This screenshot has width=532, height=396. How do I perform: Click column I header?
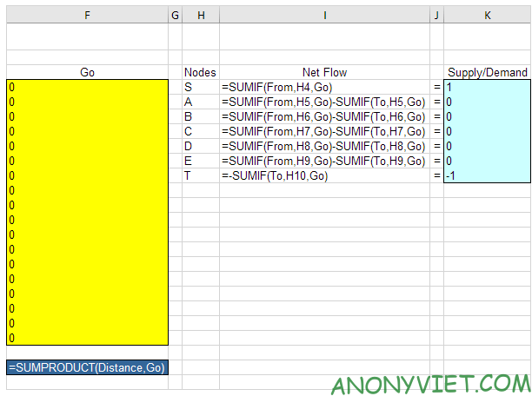pyautogui.click(x=324, y=16)
